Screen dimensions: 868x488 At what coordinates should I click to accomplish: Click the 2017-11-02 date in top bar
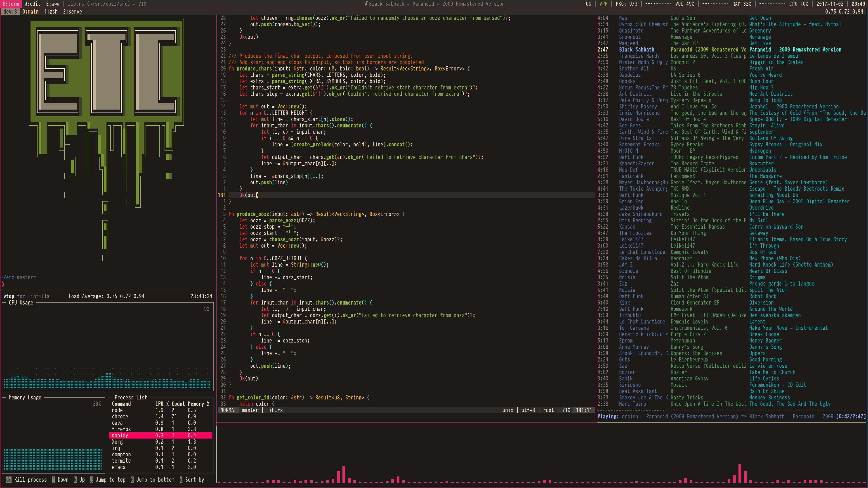(830, 4)
